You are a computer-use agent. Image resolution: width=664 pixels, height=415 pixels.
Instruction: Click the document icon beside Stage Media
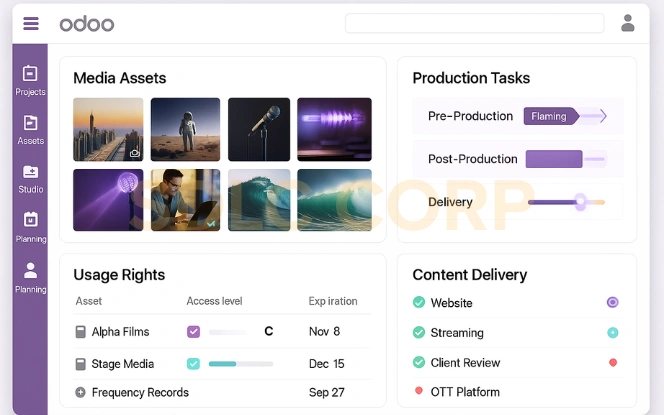point(80,364)
